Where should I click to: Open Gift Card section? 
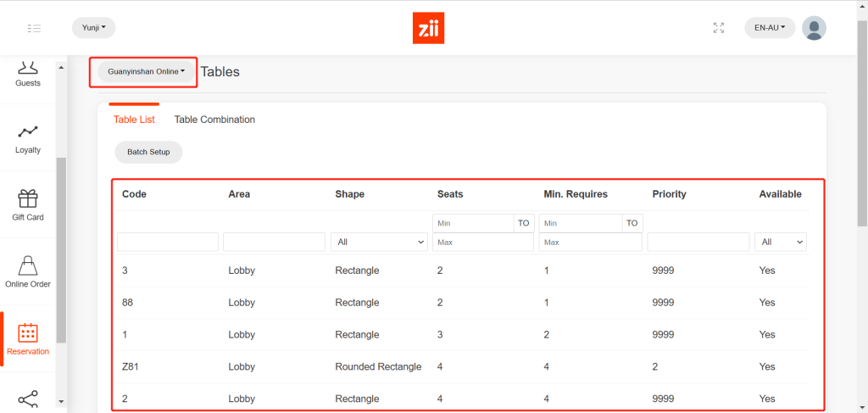(28, 206)
